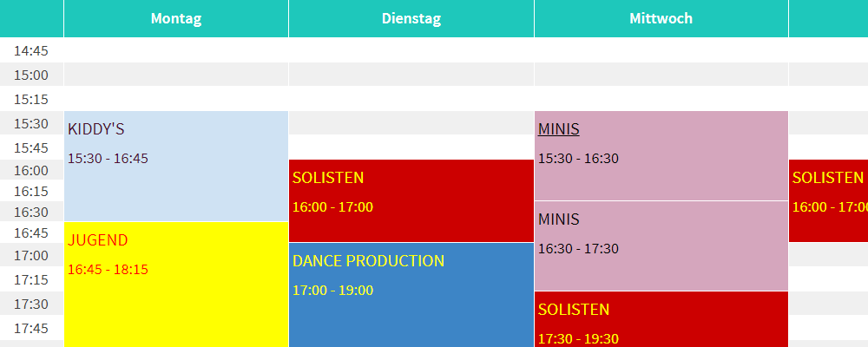Click the 17:45 time row label
This screenshot has height=347, width=868.
point(31,328)
